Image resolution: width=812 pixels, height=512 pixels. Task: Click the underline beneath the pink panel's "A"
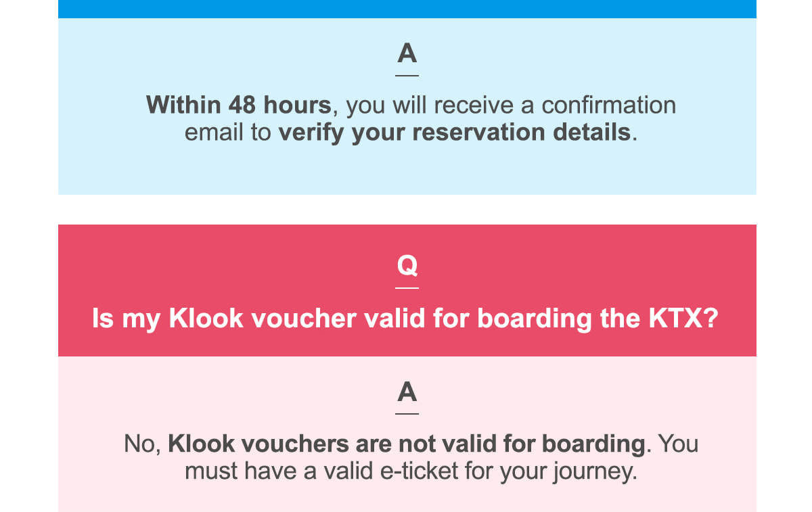(x=407, y=413)
